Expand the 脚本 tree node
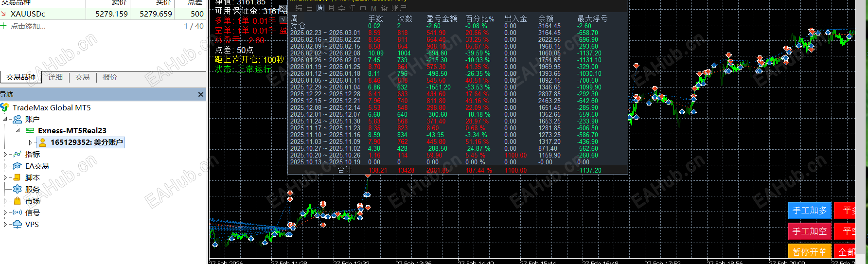Viewport: 868px width, 264px height. [x=5, y=177]
